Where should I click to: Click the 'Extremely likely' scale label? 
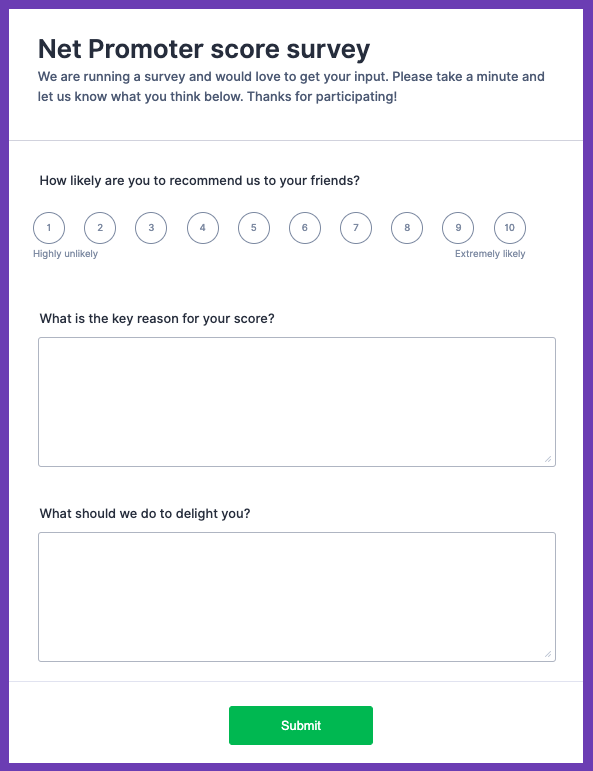tap(490, 254)
